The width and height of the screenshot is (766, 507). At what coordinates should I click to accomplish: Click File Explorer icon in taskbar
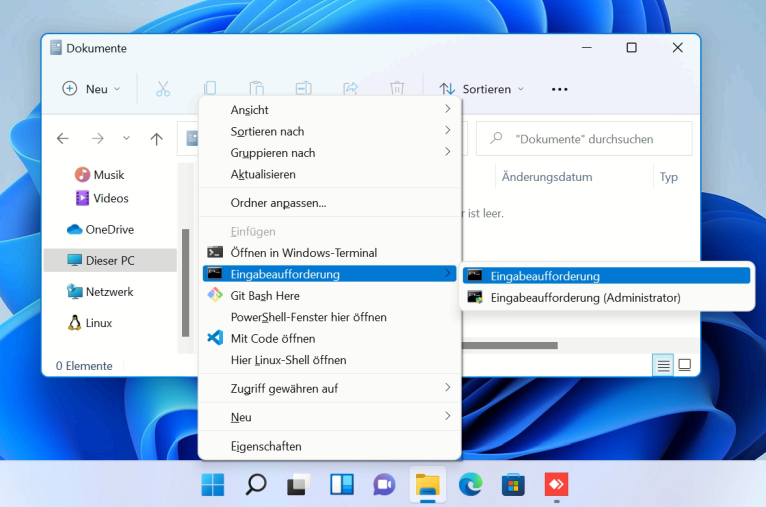pyautogui.click(x=427, y=485)
